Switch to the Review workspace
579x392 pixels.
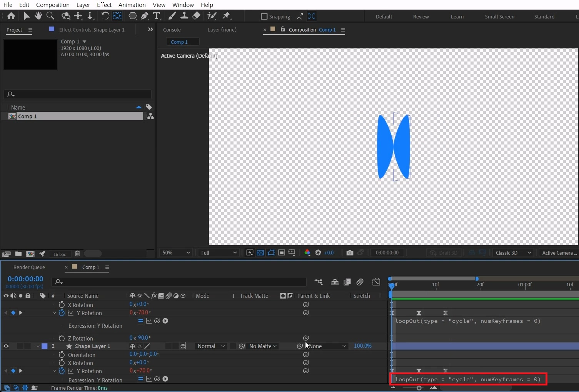pyautogui.click(x=421, y=17)
